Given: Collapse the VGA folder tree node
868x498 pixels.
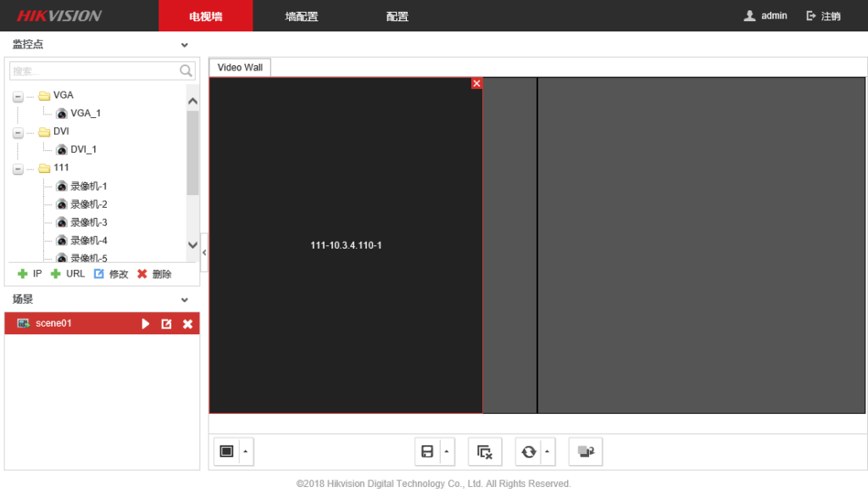Looking at the screenshot, I should [x=18, y=97].
